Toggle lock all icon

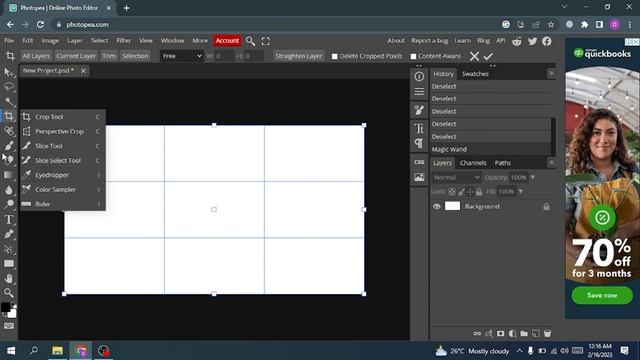479,191
